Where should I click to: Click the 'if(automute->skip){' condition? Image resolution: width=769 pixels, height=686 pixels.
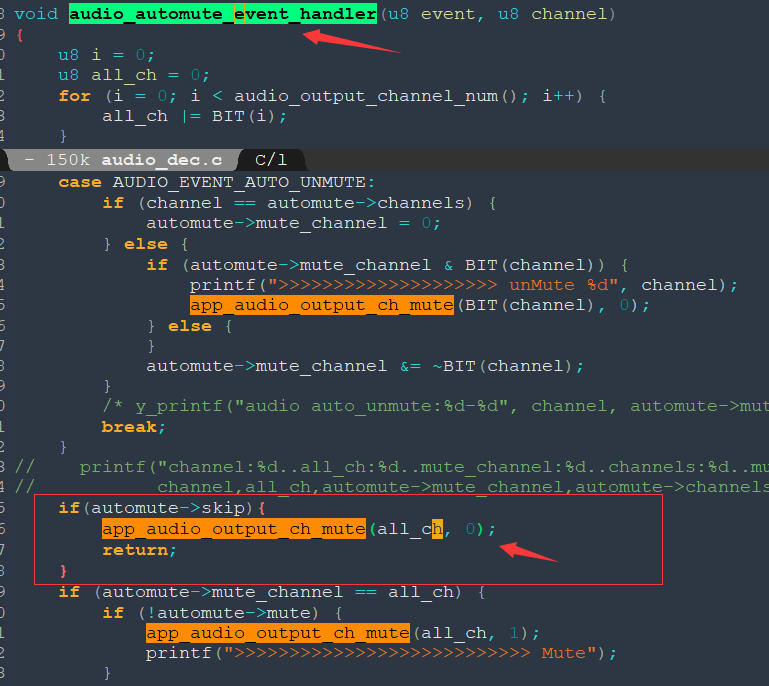pyautogui.click(x=162, y=508)
